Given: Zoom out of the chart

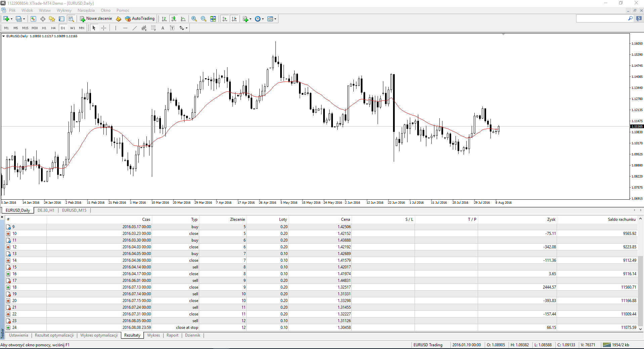Looking at the screenshot, I should pos(203,19).
